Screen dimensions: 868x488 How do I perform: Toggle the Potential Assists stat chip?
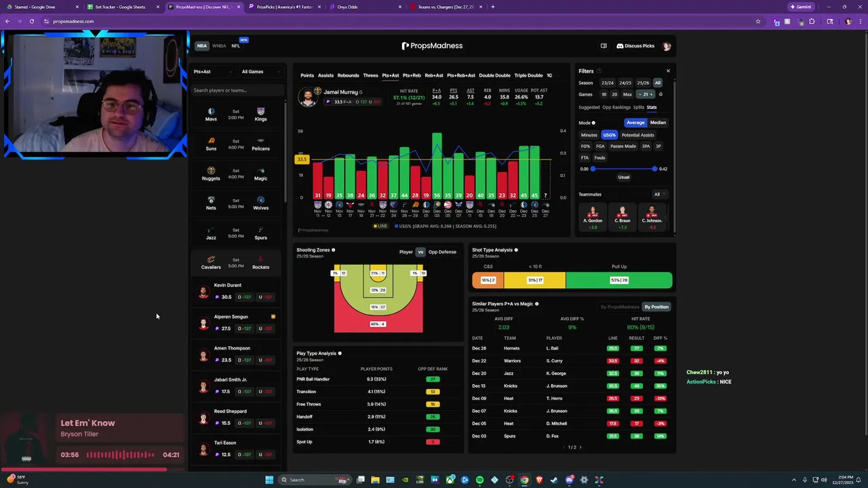click(x=637, y=135)
